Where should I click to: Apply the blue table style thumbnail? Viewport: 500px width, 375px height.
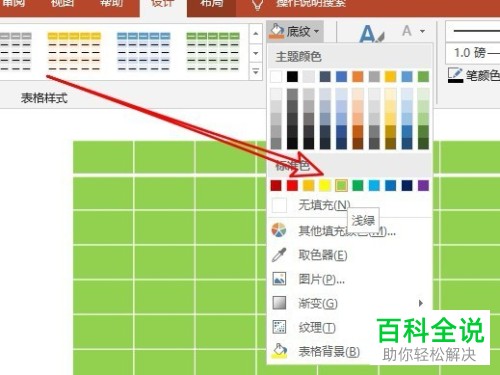(x=143, y=51)
